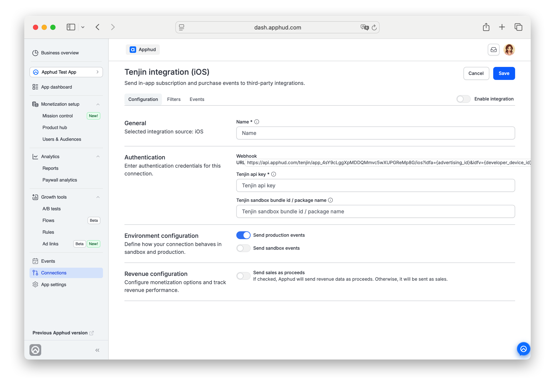
Task: Click the Connections branch icon
Action: click(x=35, y=273)
